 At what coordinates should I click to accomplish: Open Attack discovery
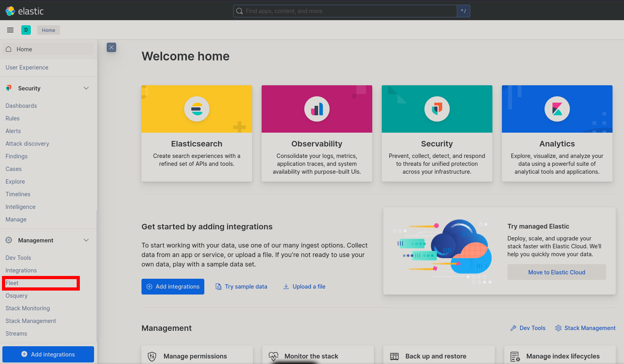[27, 144]
